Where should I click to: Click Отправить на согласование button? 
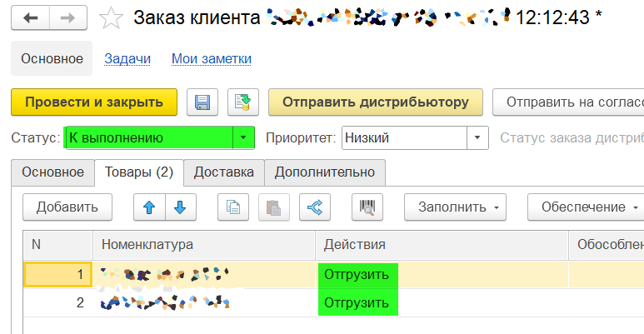pyautogui.click(x=568, y=102)
